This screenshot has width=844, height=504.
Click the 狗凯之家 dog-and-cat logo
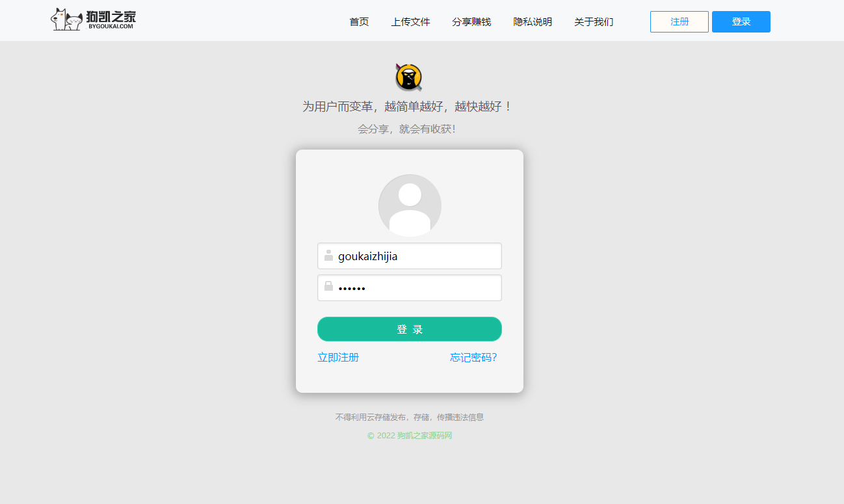(94, 20)
